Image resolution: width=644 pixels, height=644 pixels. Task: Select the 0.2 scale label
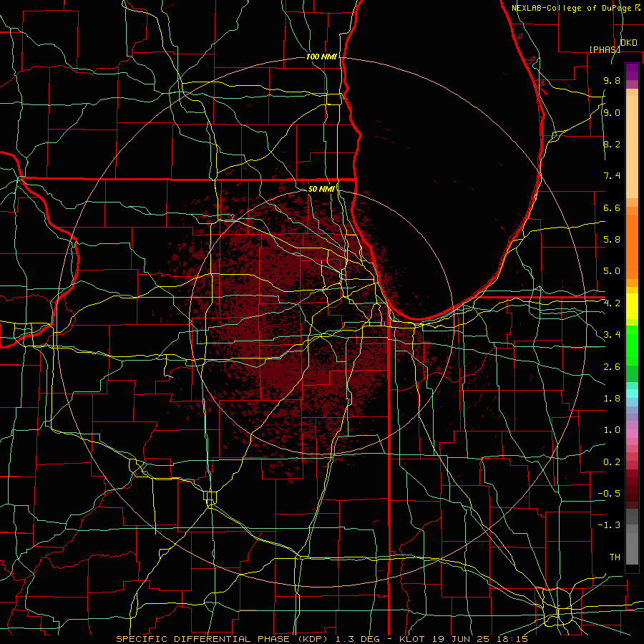point(612,462)
